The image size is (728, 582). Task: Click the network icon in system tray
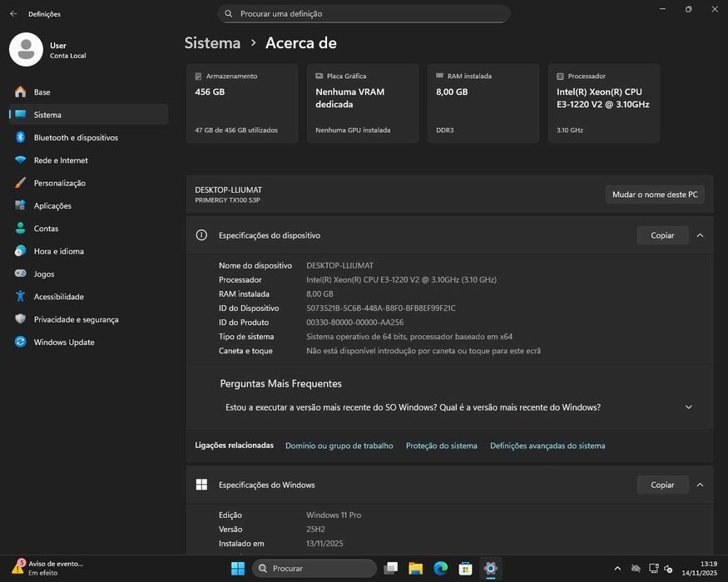tap(654, 569)
